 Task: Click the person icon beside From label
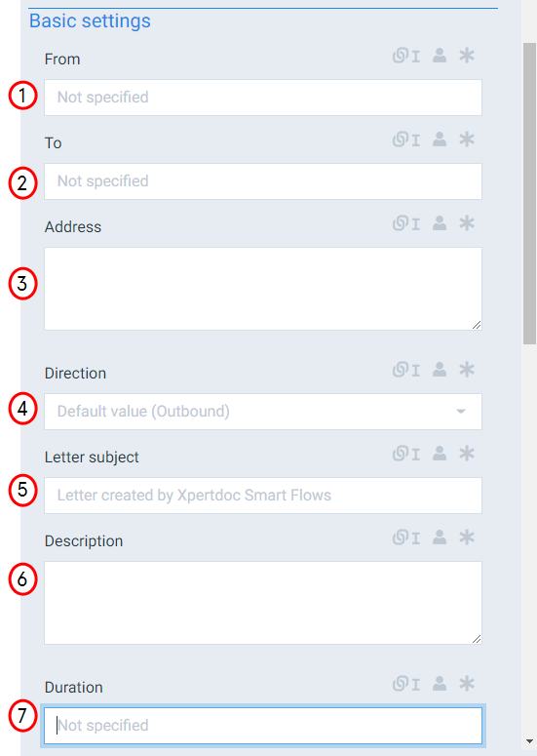[x=440, y=56]
